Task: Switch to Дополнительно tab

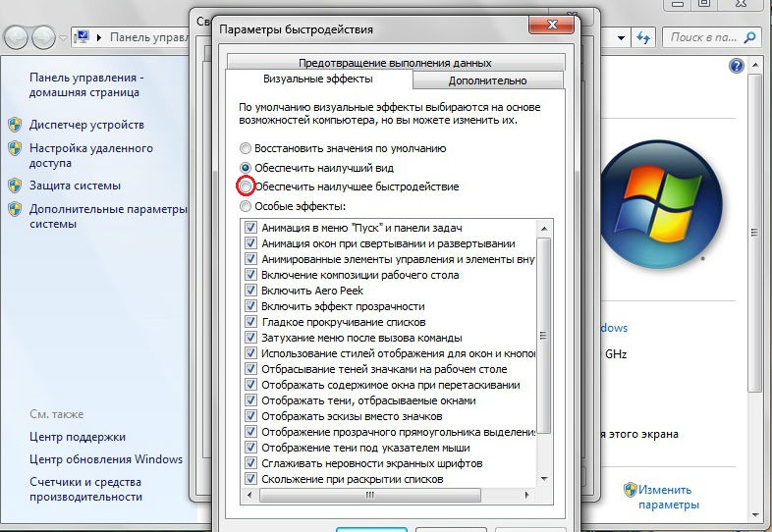Action: point(487,80)
